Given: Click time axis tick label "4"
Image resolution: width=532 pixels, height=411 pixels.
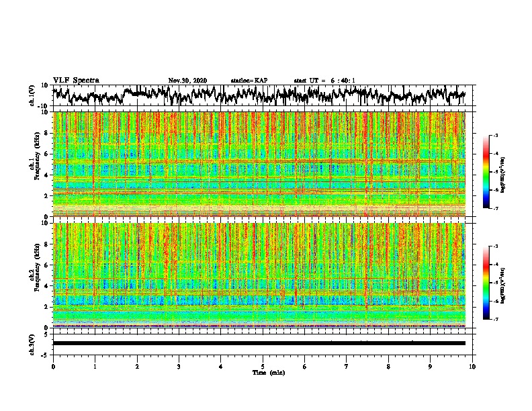Looking at the screenshot, I should pos(220,367).
